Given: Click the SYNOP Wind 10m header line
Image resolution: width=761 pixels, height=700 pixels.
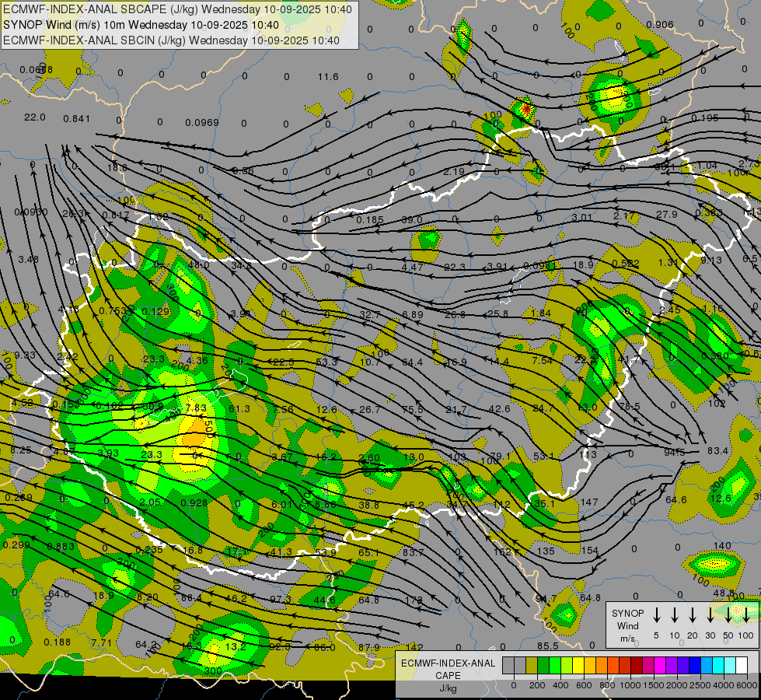Looking at the screenshot, I should (141, 25).
